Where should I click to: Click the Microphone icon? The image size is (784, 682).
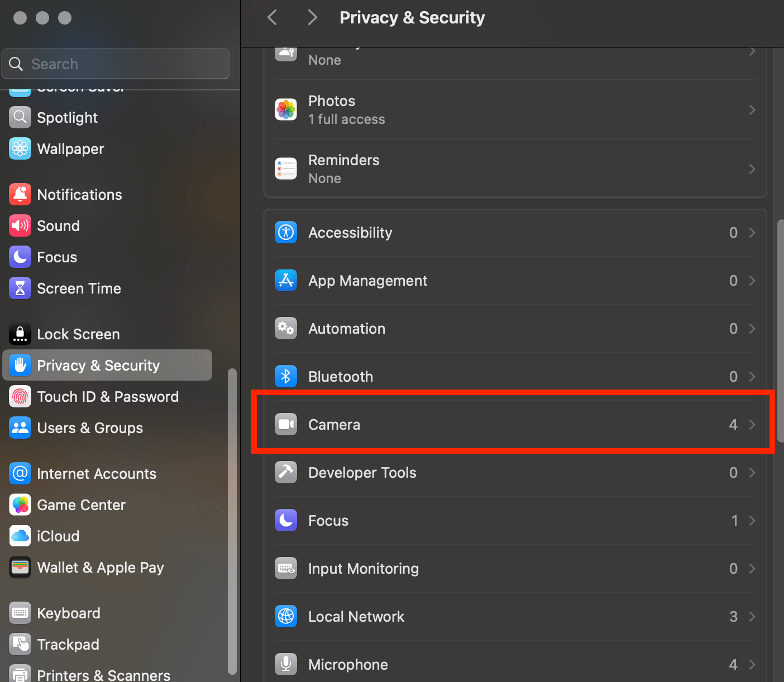tap(286, 664)
